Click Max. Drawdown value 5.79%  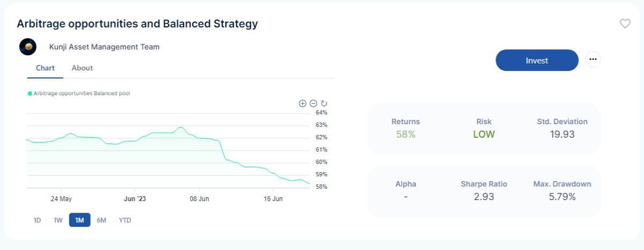[562, 197]
